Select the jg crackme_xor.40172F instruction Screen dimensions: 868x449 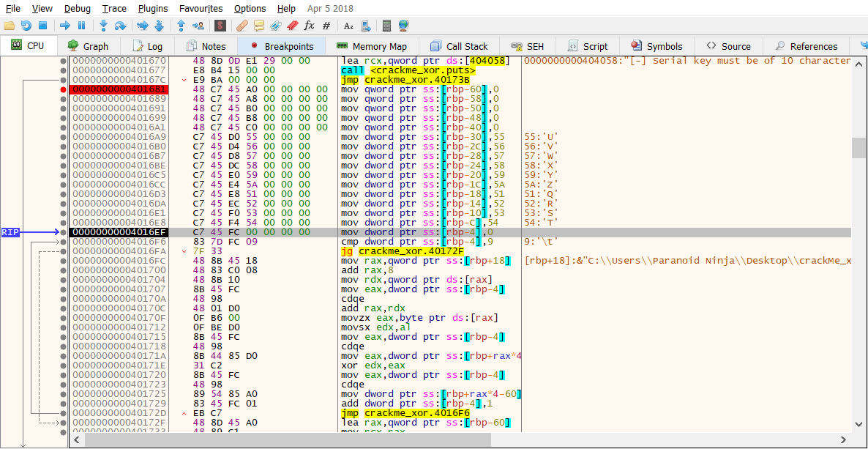403,251
